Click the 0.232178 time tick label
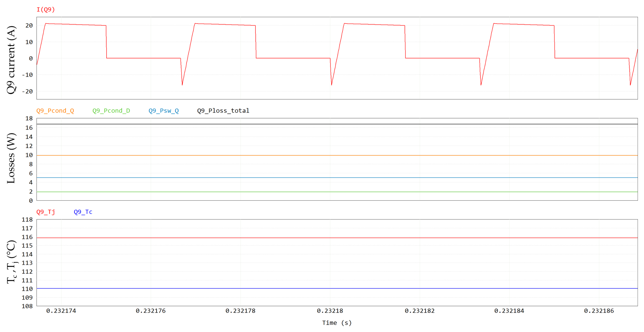Image resolution: width=644 pixels, height=332 pixels. (240, 311)
